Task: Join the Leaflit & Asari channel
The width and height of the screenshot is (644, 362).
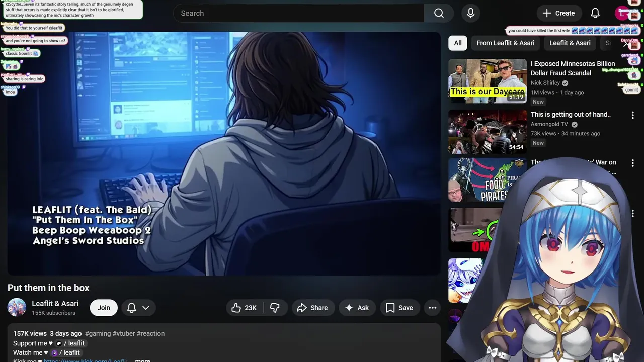Action: 104,308
